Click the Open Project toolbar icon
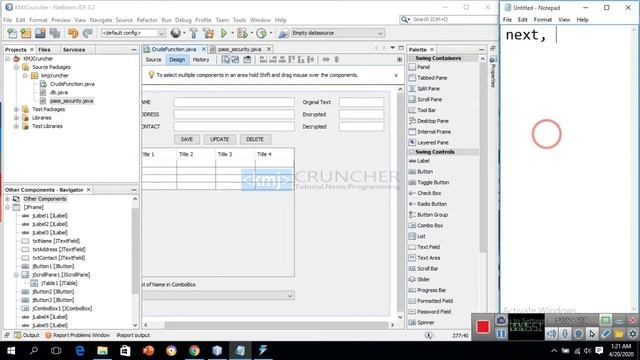 [x=40, y=33]
